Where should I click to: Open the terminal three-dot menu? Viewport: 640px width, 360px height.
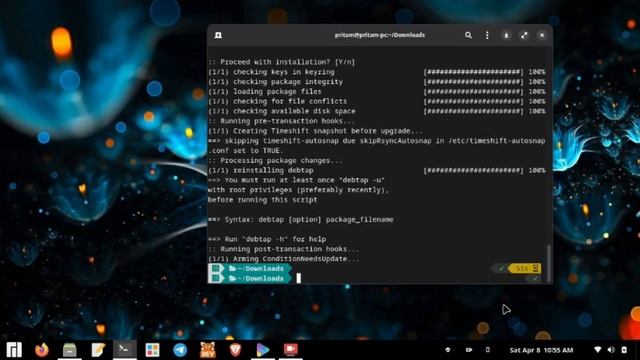(x=487, y=35)
